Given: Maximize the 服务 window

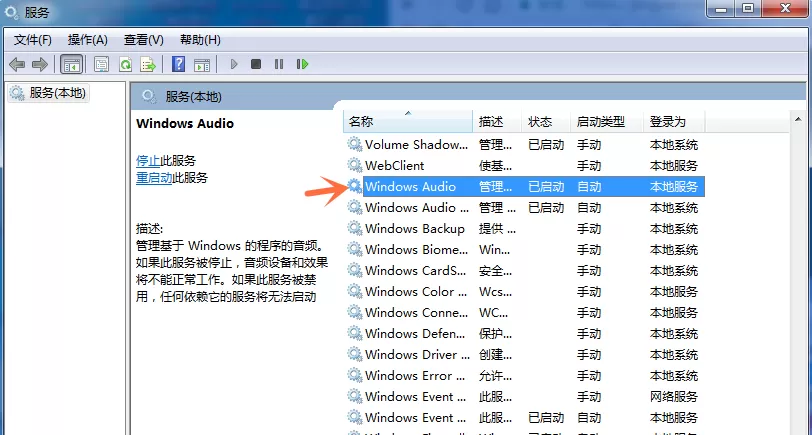Looking at the screenshot, I should coord(748,8).
